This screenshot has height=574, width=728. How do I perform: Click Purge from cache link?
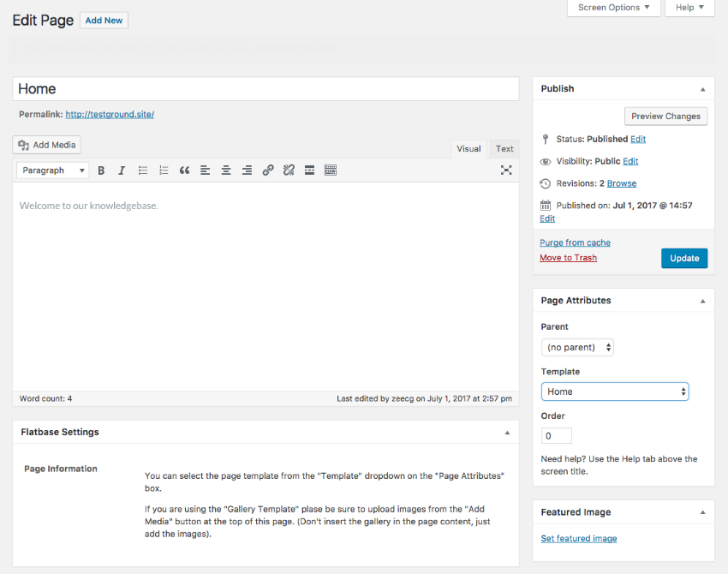(x=575, y=242)
